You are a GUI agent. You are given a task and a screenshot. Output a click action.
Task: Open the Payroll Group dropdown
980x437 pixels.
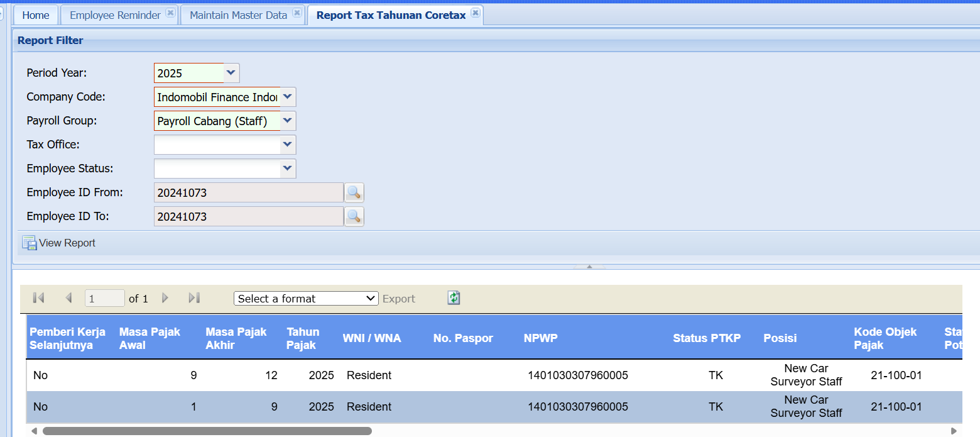(288, 121)
